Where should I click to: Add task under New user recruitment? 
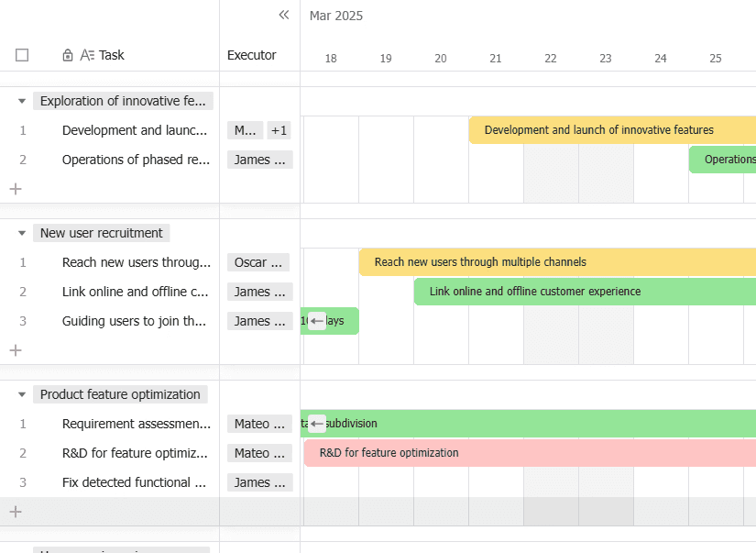pyautogui.click(x=16, y=349)
